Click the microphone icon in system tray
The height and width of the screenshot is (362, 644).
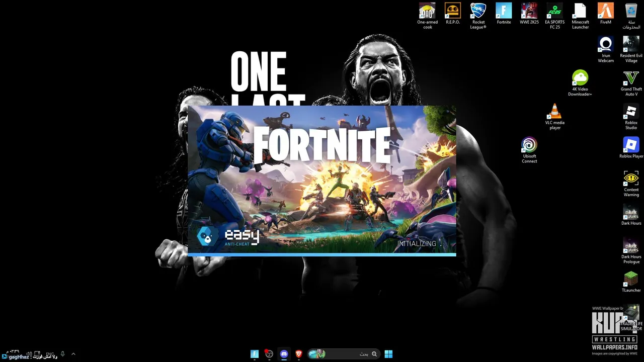(62, 354)
